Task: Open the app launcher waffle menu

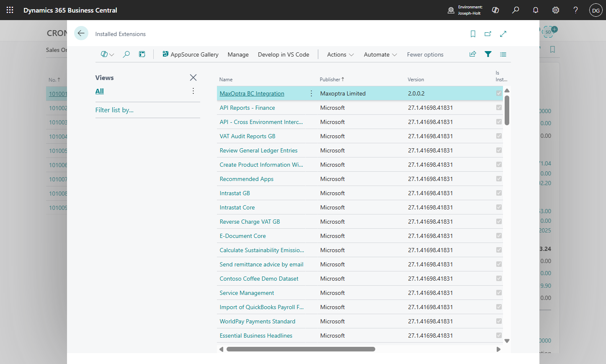Action: (10, 10)
